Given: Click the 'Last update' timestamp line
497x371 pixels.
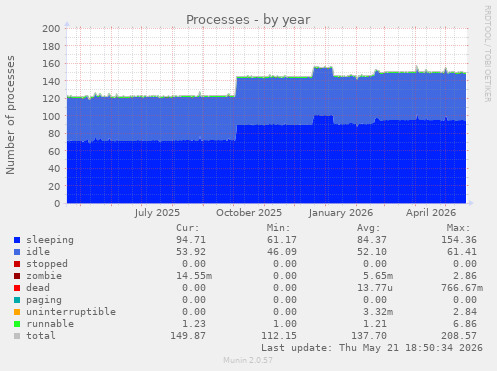Looking at the screenshot, I should click(372, 348).
